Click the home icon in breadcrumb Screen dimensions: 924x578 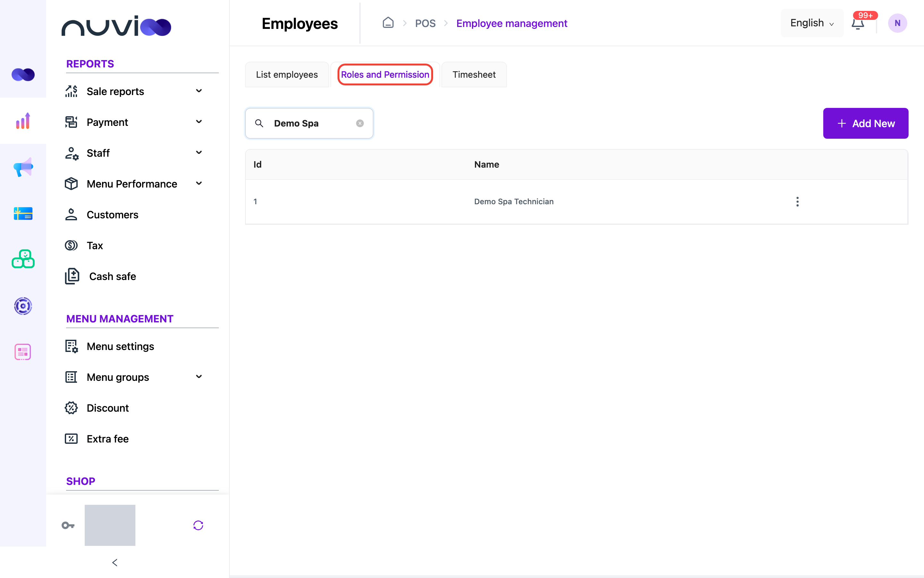pyautogui.click(x=388, y=23)
